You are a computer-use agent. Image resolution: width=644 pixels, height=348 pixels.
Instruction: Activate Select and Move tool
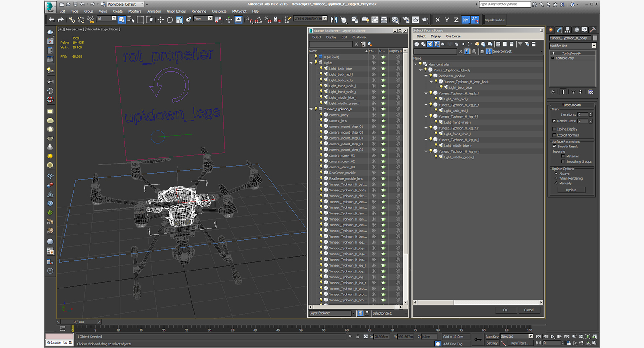(160, 20)
